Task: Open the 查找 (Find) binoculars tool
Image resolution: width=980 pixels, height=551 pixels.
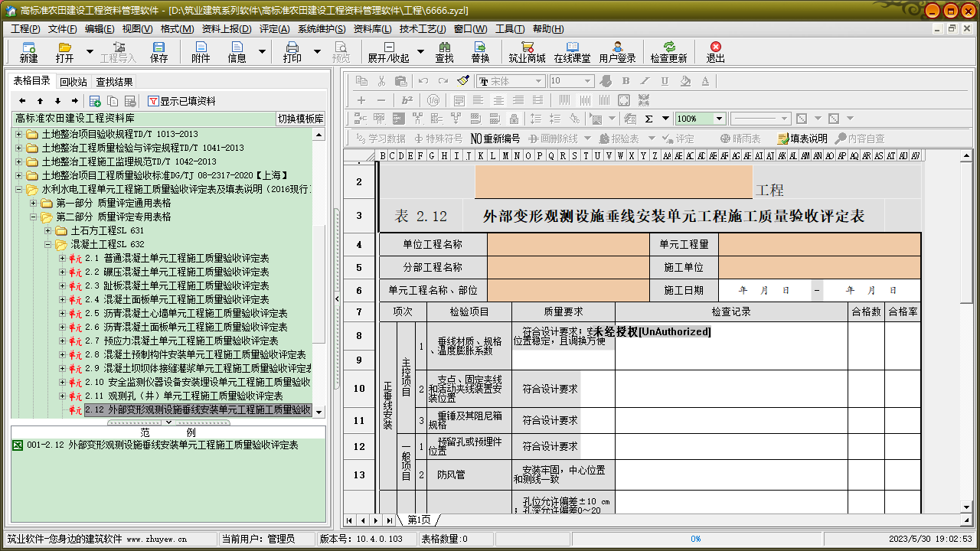Action: click(444, 51)
